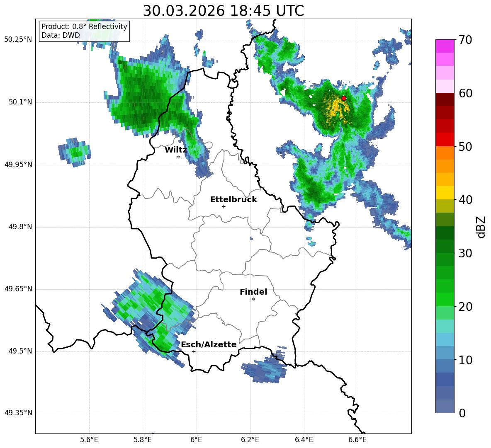Click the 0 colorbar tick label
This screenshot has height=448, width=491.
click(462, 413)
